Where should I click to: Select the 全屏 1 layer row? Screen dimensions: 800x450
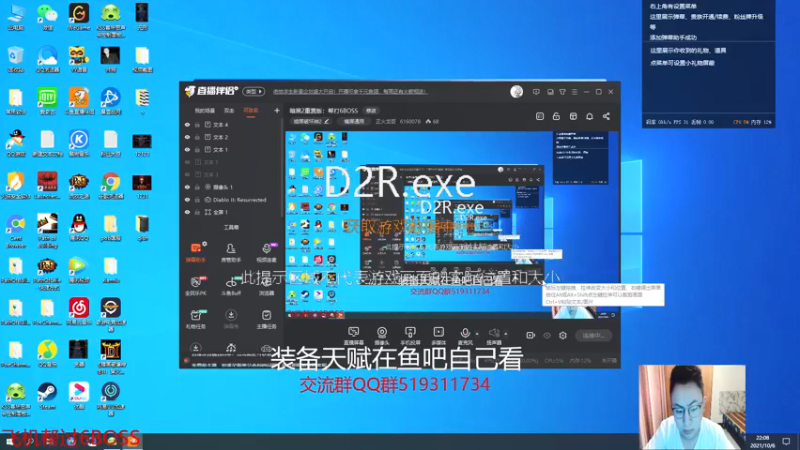(232, 212)
